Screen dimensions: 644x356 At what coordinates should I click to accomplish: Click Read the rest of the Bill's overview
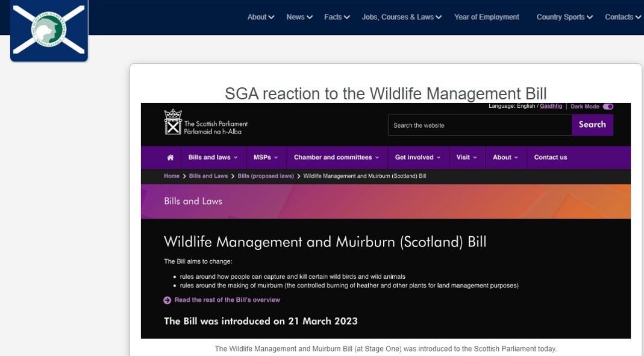click(227, 300)
